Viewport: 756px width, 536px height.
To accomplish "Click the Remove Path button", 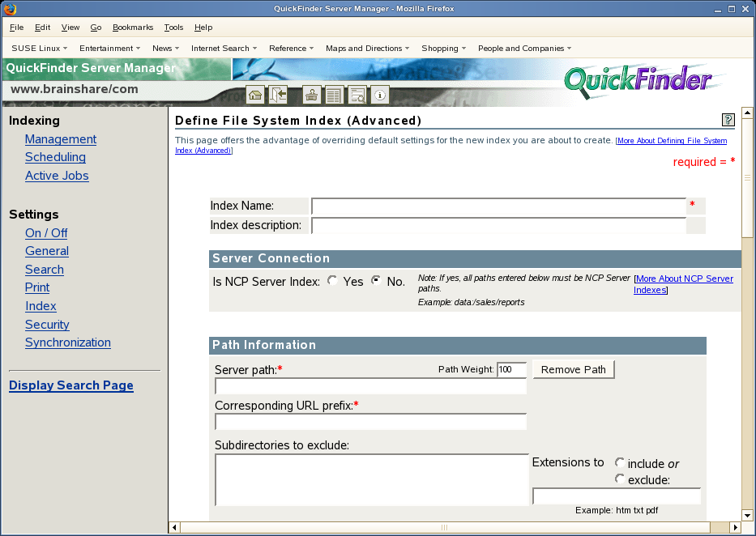I will point(573,369).
